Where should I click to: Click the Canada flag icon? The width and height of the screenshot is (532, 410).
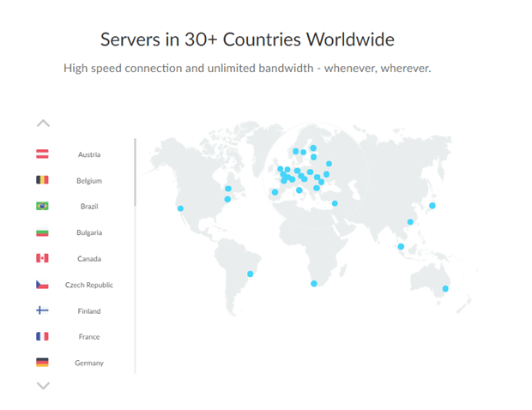tap(42, 258)
